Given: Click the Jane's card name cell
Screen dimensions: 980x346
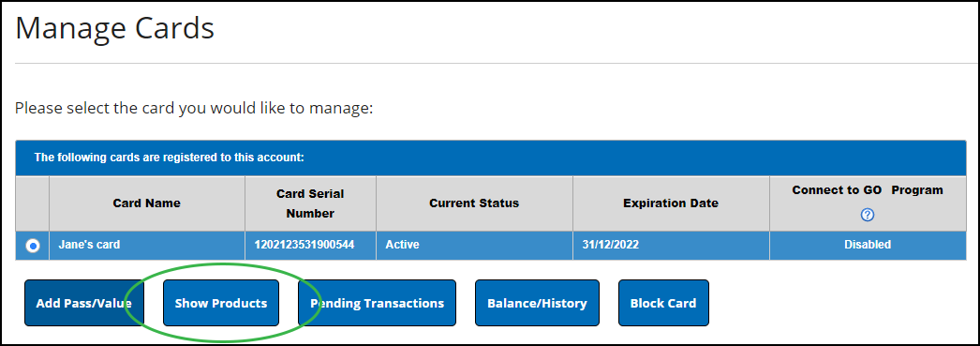Looking at the screenshot, I should (x=147, y=246).
